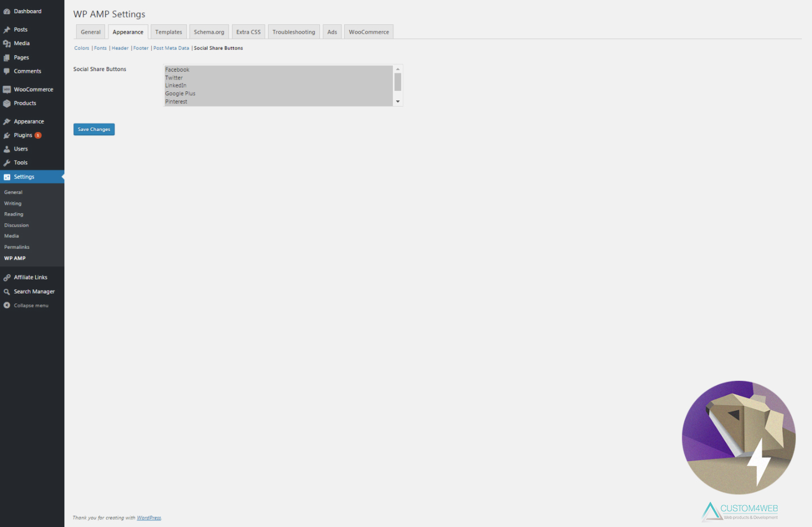
Task: Open the WooCommerce settings tab
Action: click(x=369, y=32)
